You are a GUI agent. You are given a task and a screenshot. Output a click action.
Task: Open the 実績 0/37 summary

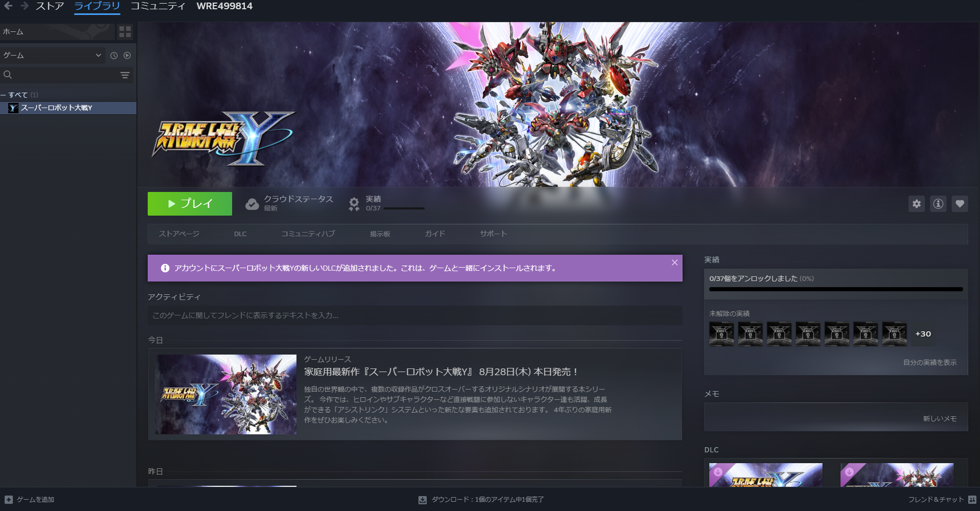(387, 204)
